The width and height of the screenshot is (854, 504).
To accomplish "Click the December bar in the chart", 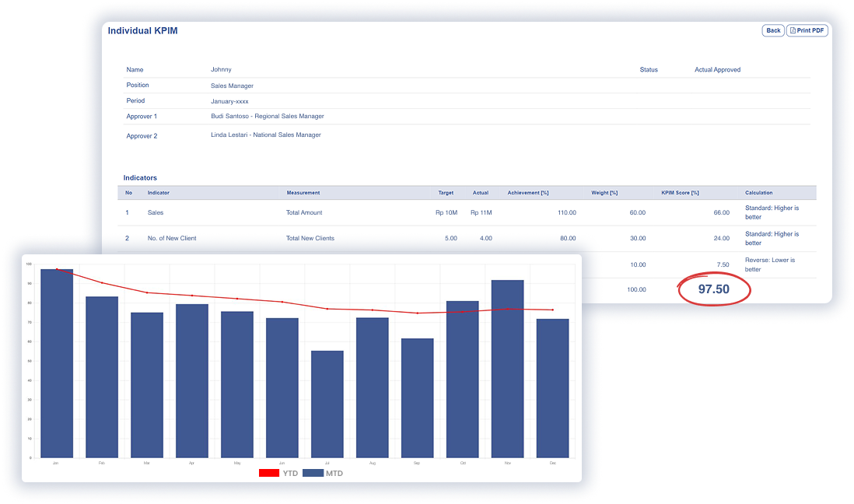I will tap(552, 388).
